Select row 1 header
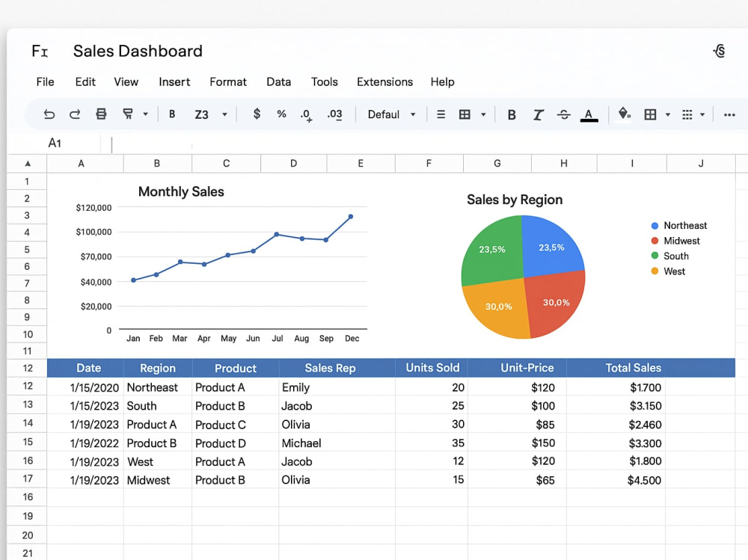Screen dimensions: 748x560 [x=27, y=181]
